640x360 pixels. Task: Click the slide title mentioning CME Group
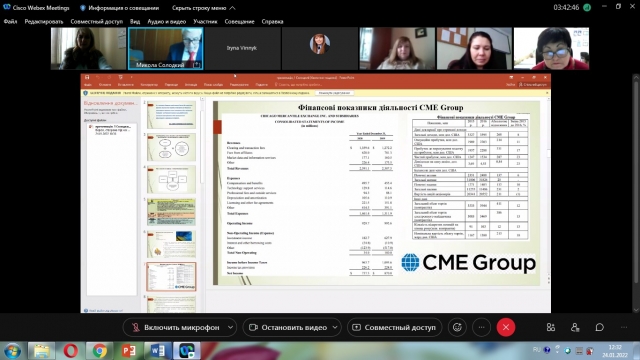click(x=380, y=107)
